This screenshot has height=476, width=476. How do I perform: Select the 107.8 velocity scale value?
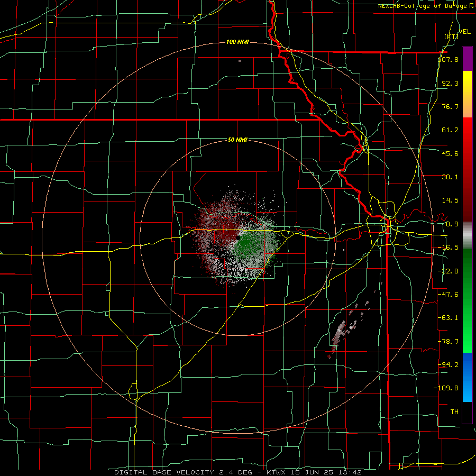coord(448,59)
